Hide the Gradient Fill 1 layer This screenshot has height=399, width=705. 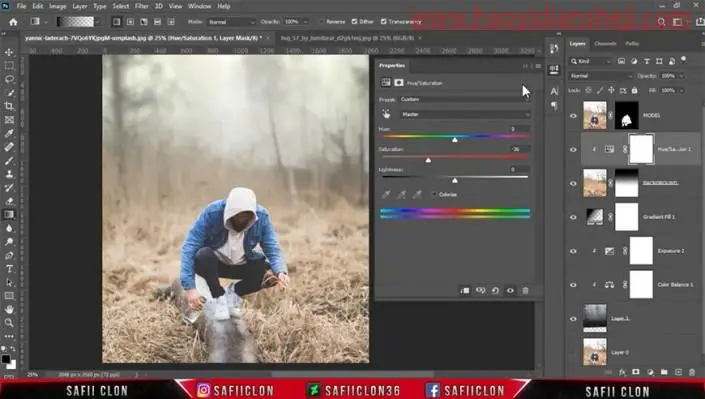(x=573, y=217)
